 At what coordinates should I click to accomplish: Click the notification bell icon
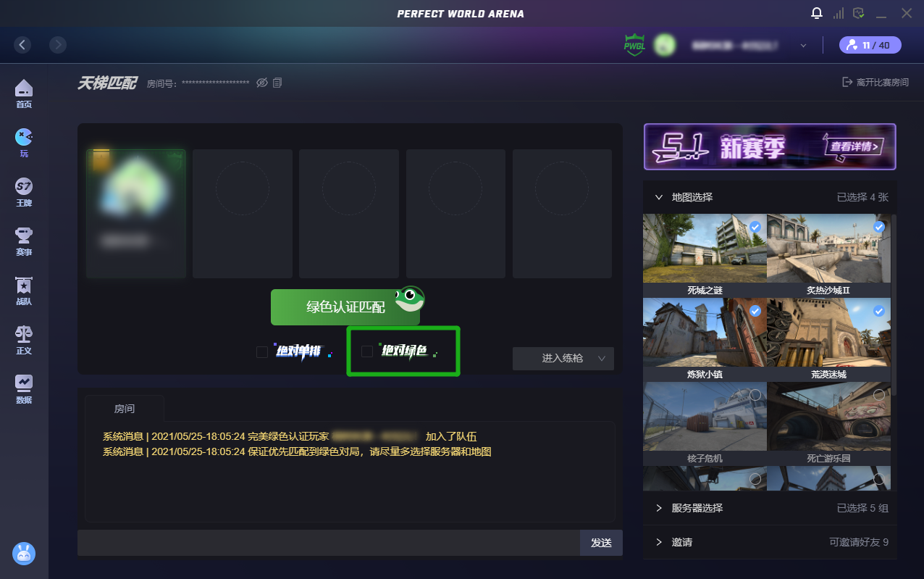817,14
